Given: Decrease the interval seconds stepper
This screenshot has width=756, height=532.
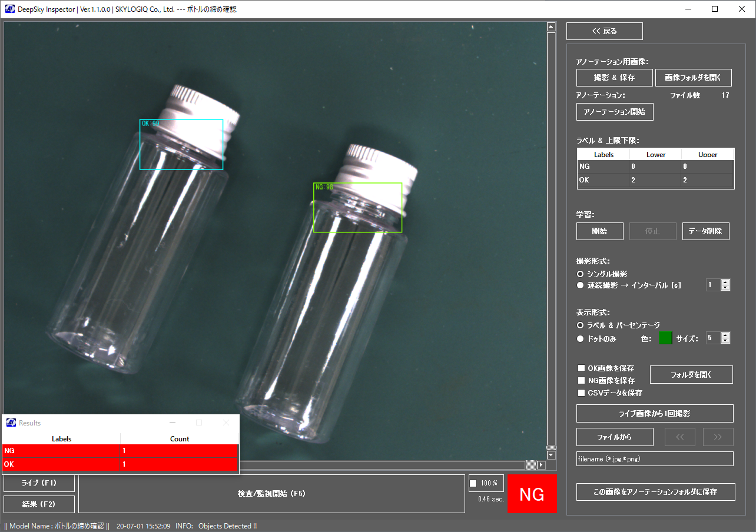Looking at the screenshot, I should click(725, 288).
